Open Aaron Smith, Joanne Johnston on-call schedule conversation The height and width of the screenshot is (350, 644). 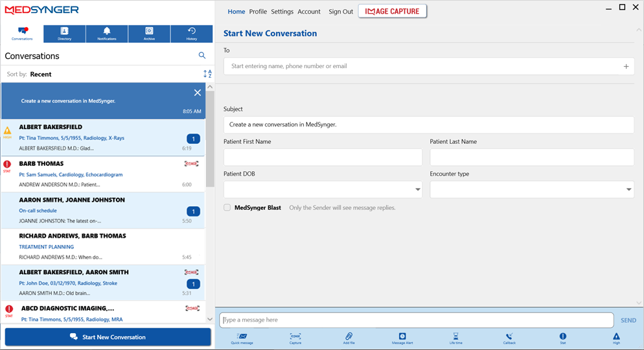pyautogui.click(x=103, y=211)
